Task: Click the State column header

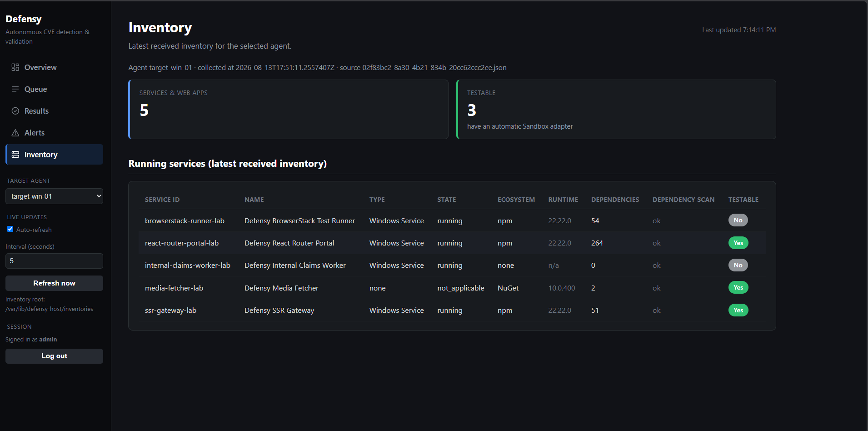Action: point(447,200)
